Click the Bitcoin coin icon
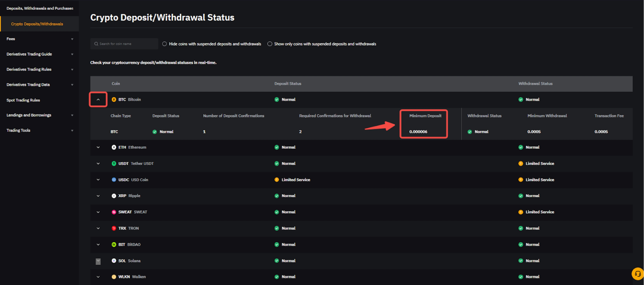The image size is (644, 285). pos(114,99)
